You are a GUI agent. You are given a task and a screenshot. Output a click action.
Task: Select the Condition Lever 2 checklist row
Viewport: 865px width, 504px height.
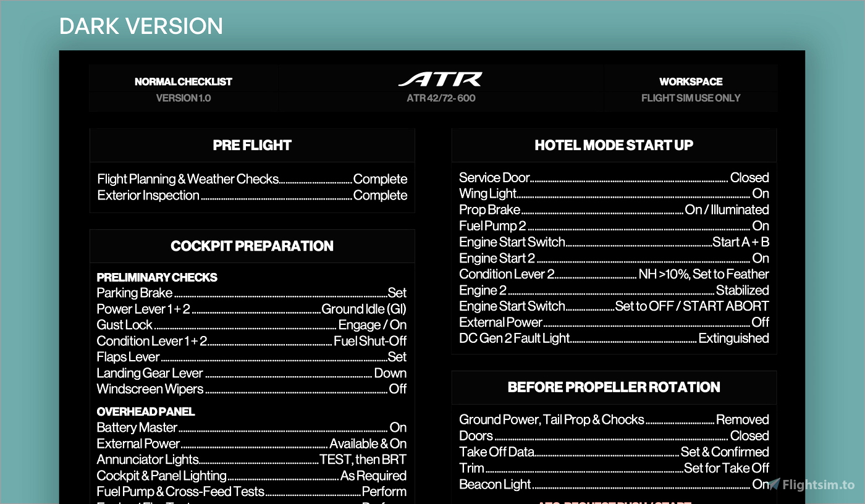pos(614,274)
